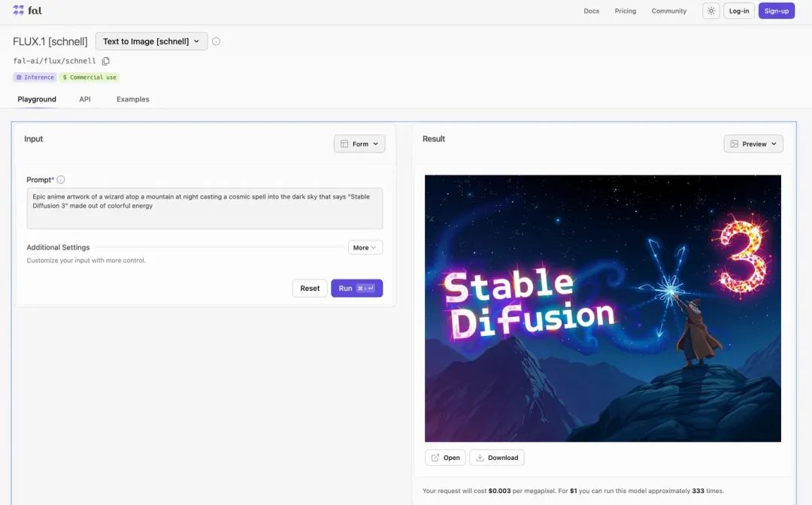Click the Commercial use tag
812x505 pixels.
pos(89,77)
